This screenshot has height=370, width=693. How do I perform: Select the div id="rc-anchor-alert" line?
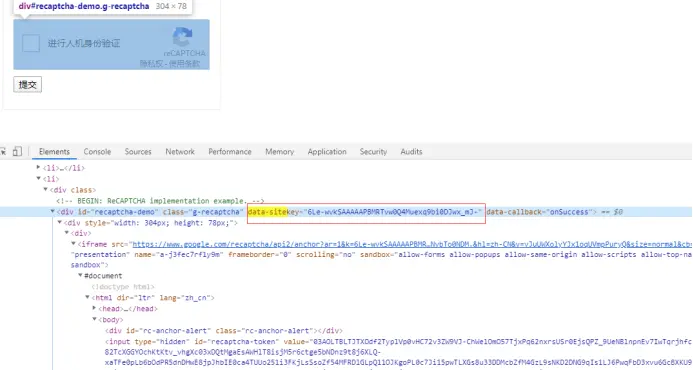(x=224, y=331)
